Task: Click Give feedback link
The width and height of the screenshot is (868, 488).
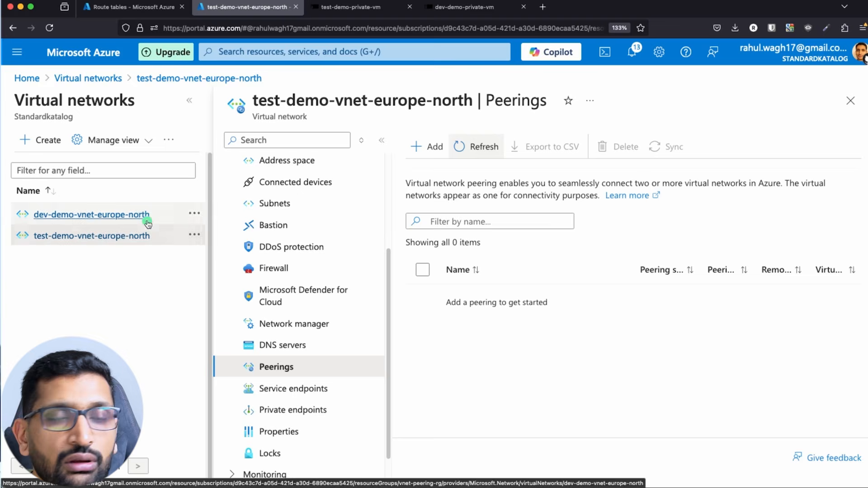Action: pos(827,458)
